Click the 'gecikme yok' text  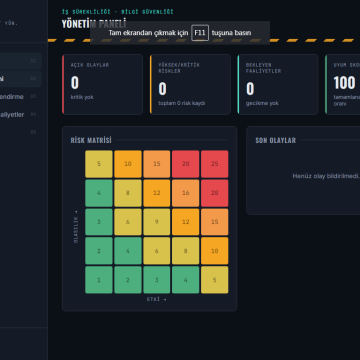pyautogui.click(x=262, y=103)
